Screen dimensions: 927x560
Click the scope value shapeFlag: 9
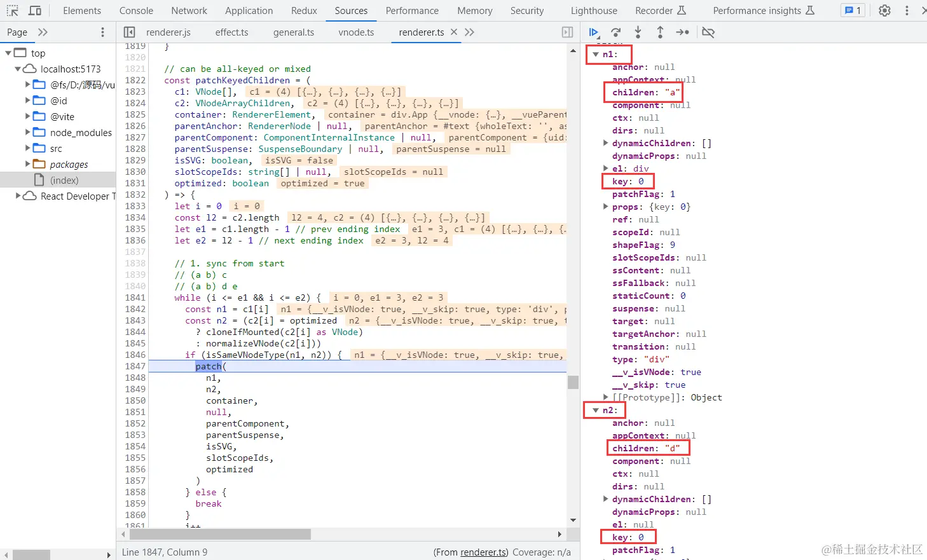[643, 245]
